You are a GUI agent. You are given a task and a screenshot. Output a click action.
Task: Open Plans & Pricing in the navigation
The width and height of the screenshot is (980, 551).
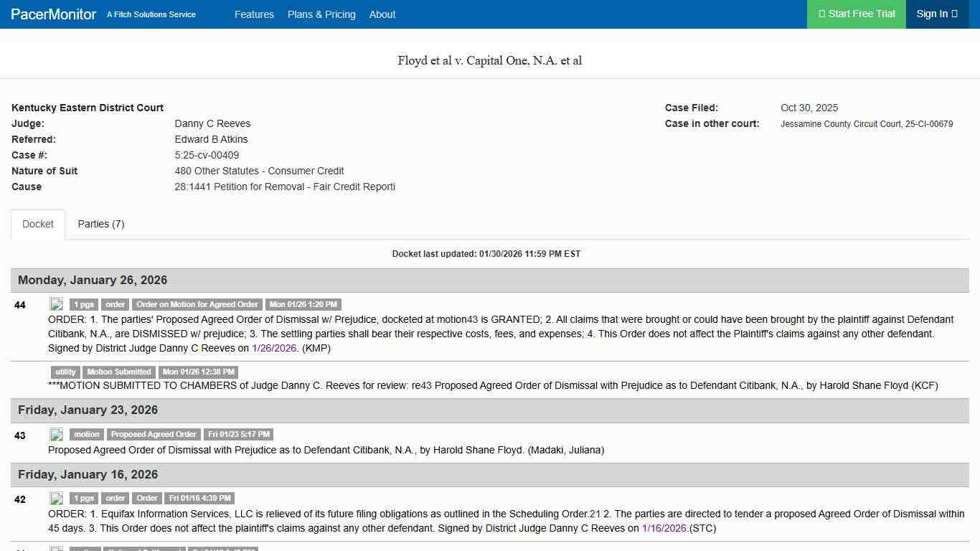tap(321, 14)
